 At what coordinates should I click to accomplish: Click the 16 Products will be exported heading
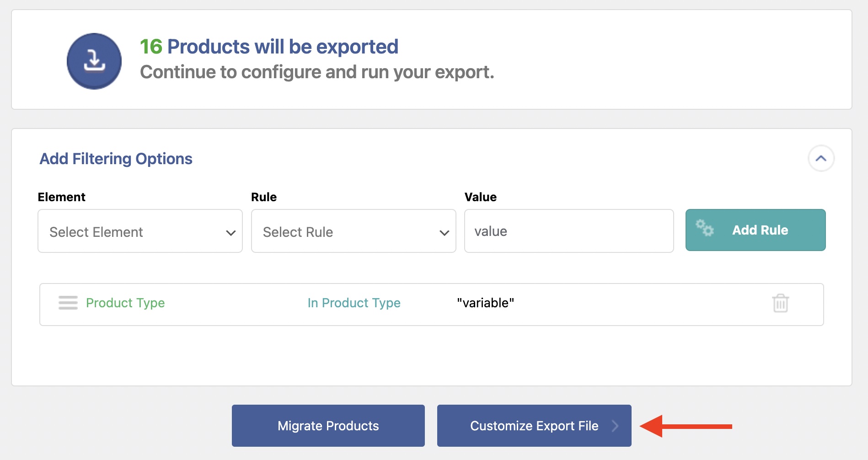269,47
